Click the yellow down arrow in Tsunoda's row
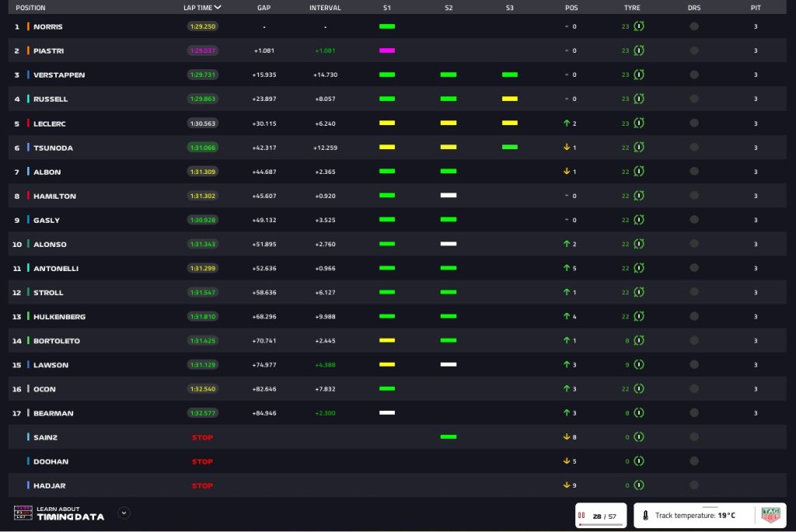 (567, 148)
